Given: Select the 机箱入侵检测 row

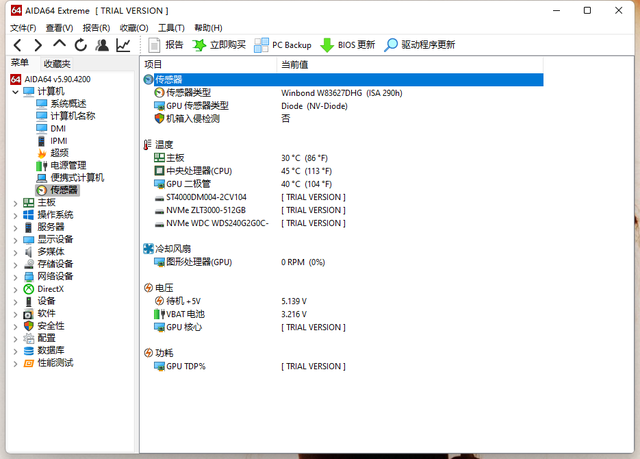Looking at the screenshot, I should coord(343,119).
